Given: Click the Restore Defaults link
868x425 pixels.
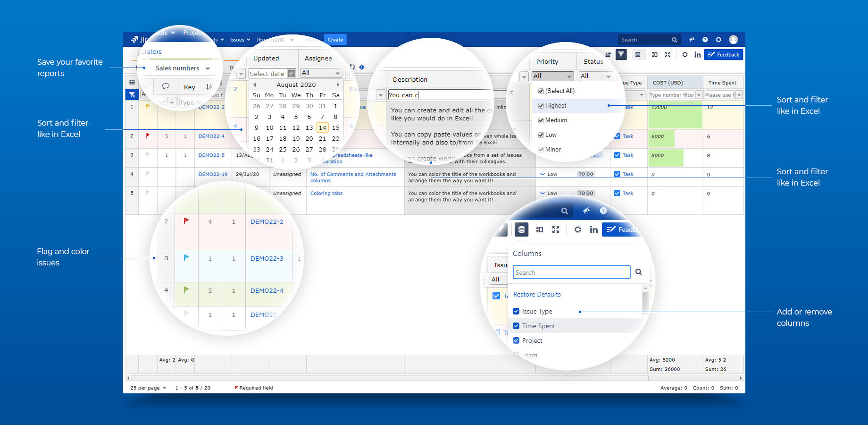Looking at the screenshot, I should (537, 294).
